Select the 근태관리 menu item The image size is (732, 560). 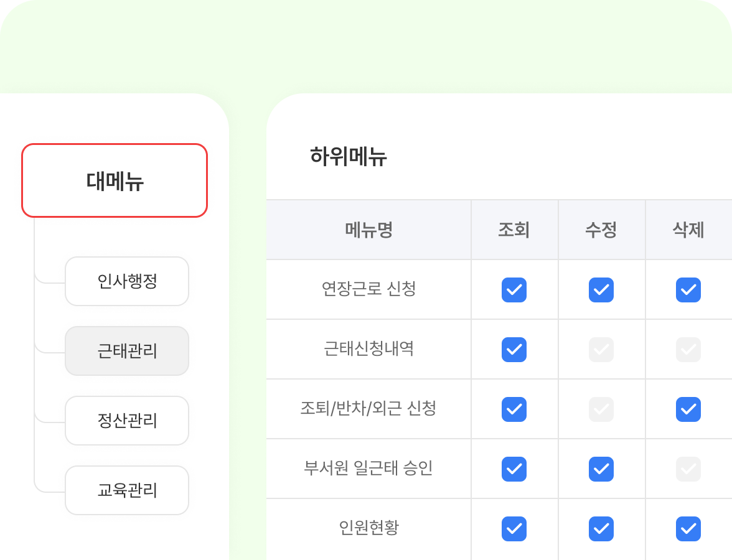(x=126, y=351)
